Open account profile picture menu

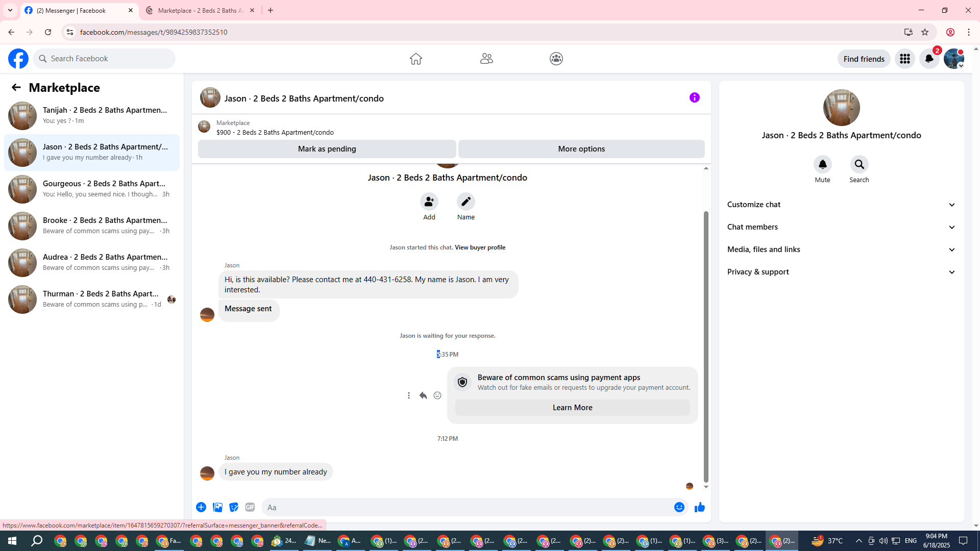954,59
